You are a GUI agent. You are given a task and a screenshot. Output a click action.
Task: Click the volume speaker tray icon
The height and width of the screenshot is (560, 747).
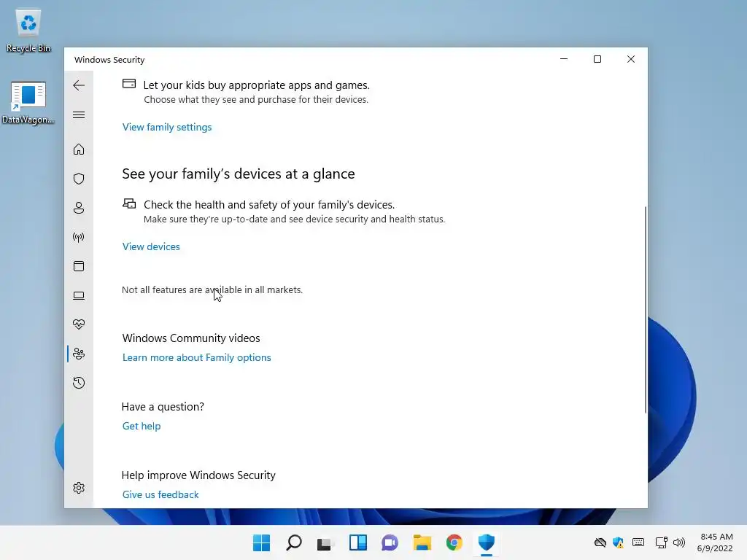click(x=679, y=542)
